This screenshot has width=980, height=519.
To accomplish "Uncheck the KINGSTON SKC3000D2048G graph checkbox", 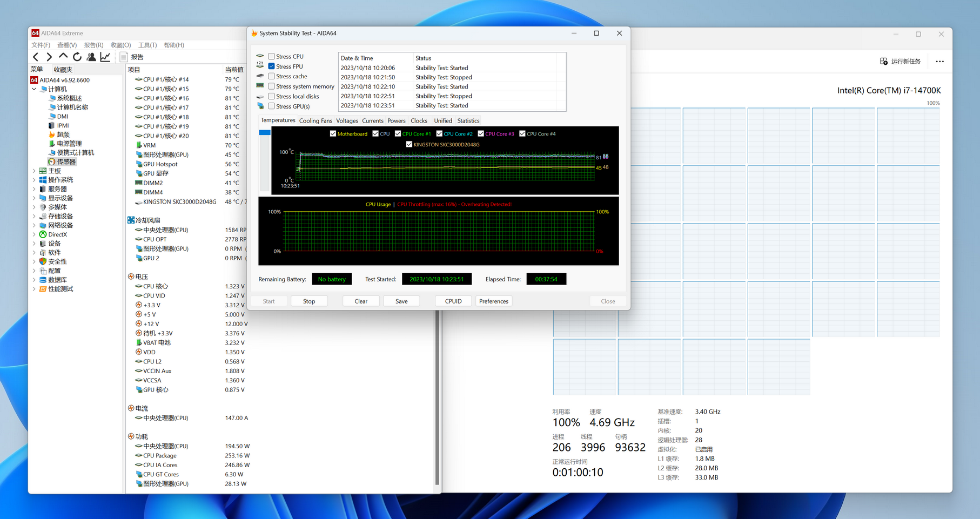I will [409, 145].
